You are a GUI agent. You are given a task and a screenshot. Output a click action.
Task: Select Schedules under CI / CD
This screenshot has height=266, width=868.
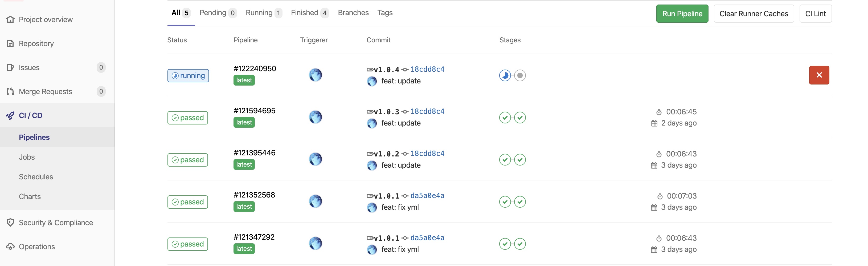36,177
